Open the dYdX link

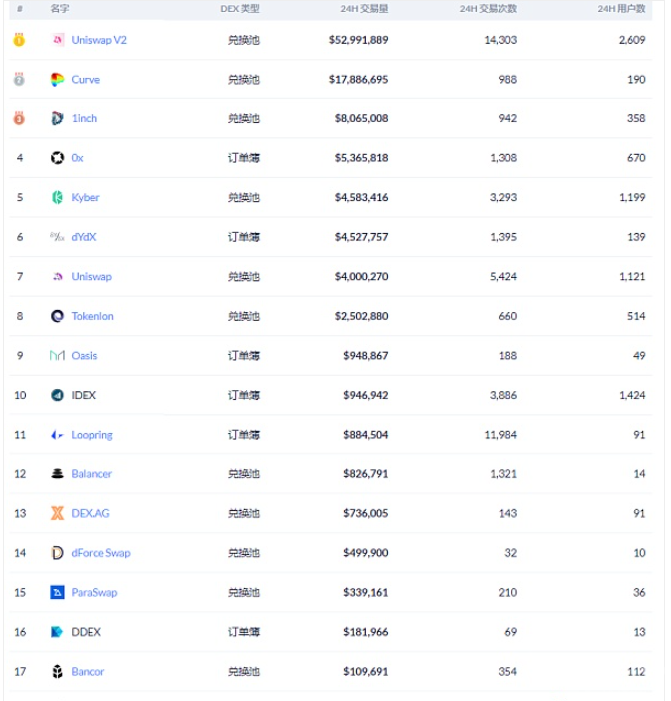click(x=84, y=237)
